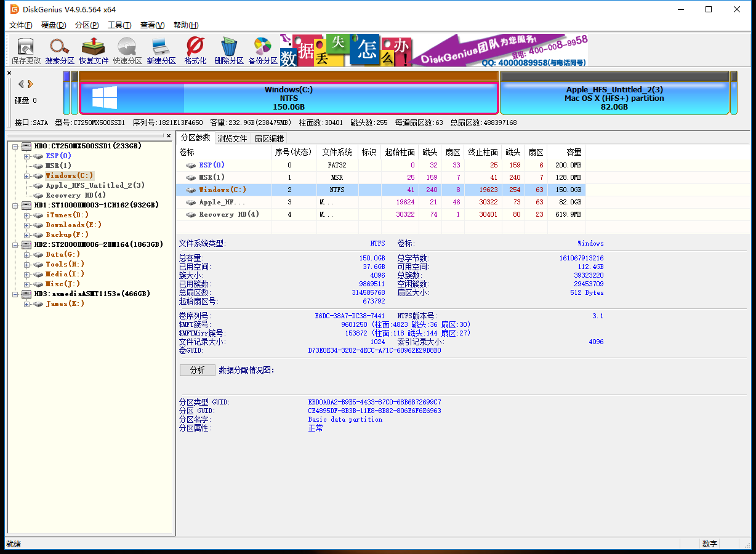This screenshot has height=554, width=756.
Task: Open the Help (帮助) menu
Action: click(x=186, y=25)
